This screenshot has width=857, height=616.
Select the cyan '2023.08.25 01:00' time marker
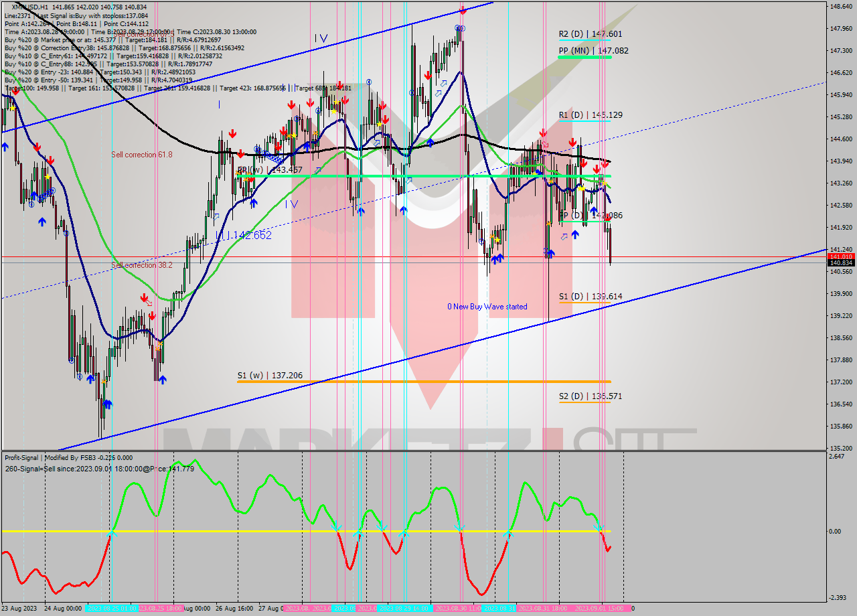[x=112, y=609]
